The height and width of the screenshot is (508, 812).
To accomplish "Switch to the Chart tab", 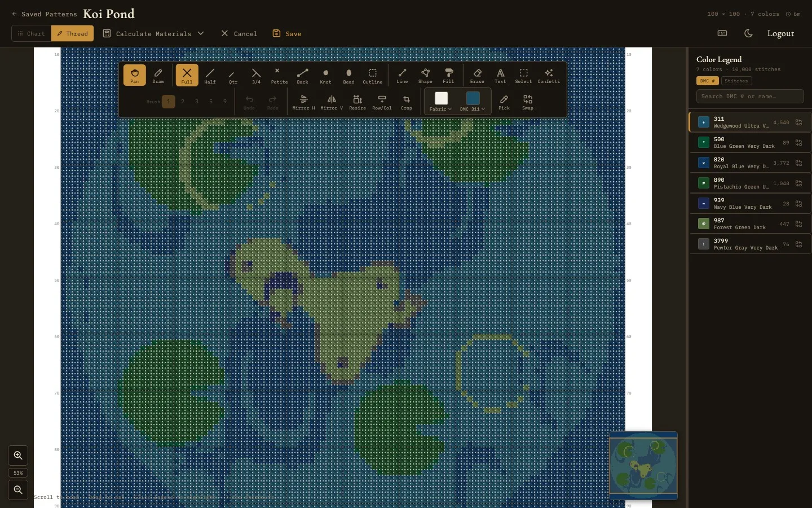I will 30,33.
